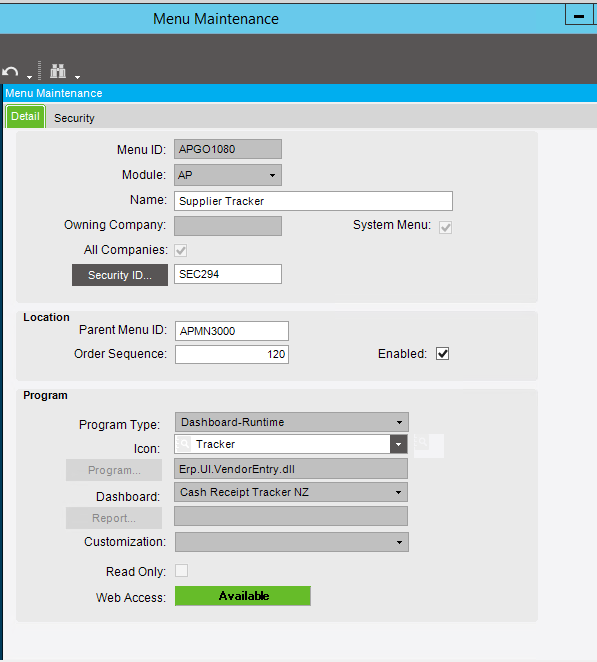The height and width of the screenshot is (662, 597).
Task: Toggle the Enabled checkbox
Action: click(442, 353)
